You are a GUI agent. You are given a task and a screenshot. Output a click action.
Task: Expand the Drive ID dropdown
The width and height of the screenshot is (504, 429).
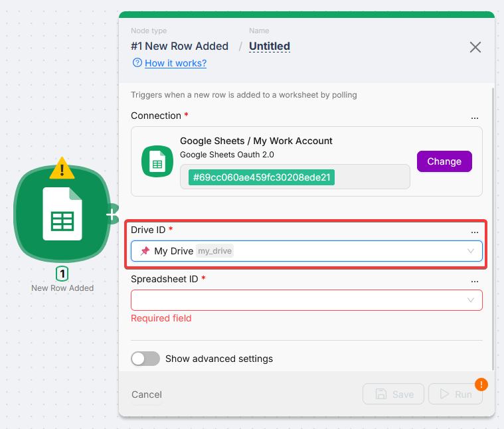coord(471,251)
